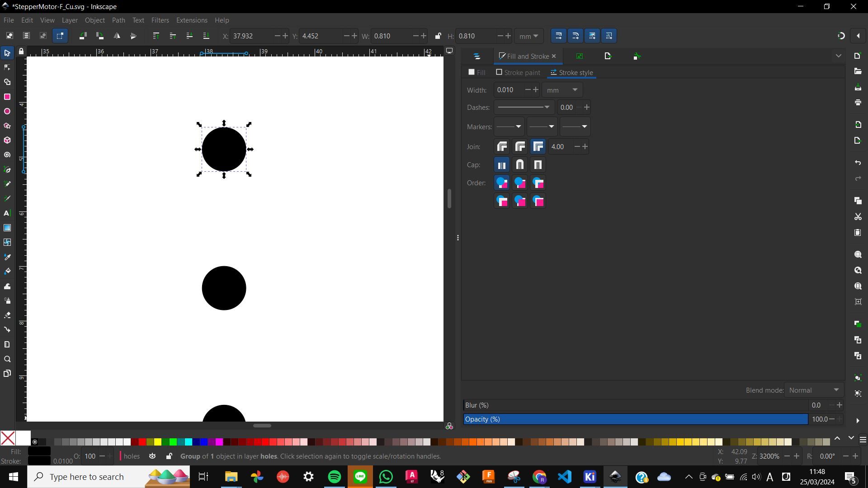Toggle visibility of holes layer
Image resolution: width=868 pixels, height=488 pixels.
pyautogui.click(x=152, y=456)
